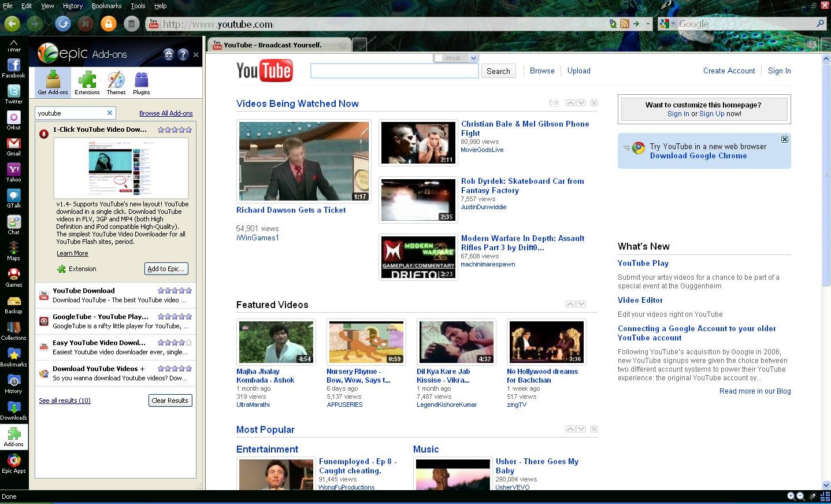This screenshot has width=831, height=504.
Task: Open GTalk in the sidebar
Action: pos(13,198)
